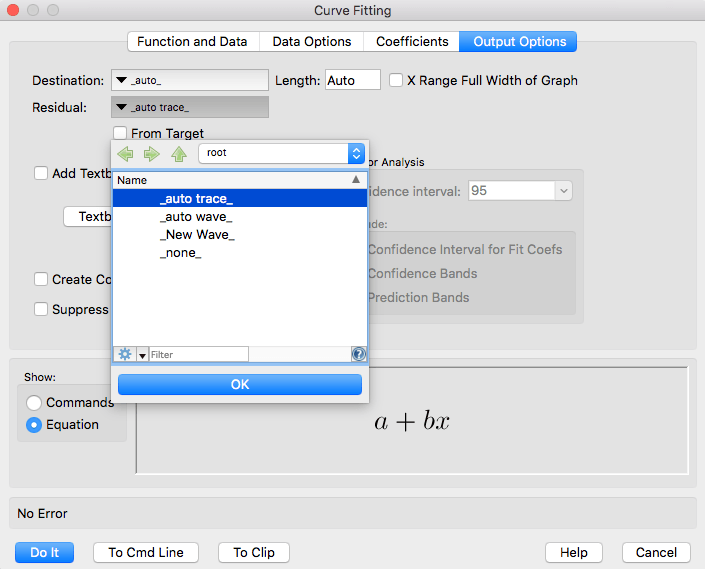705x569 pixels.
Task: Switch to the Function and Data tab
Action: (193, 41)
